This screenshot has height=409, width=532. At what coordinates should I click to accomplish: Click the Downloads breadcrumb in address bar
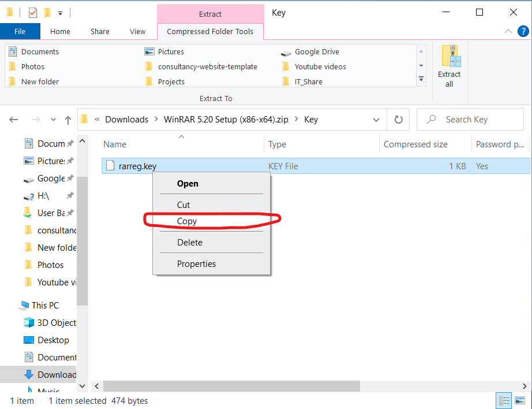tap(126, 120)
